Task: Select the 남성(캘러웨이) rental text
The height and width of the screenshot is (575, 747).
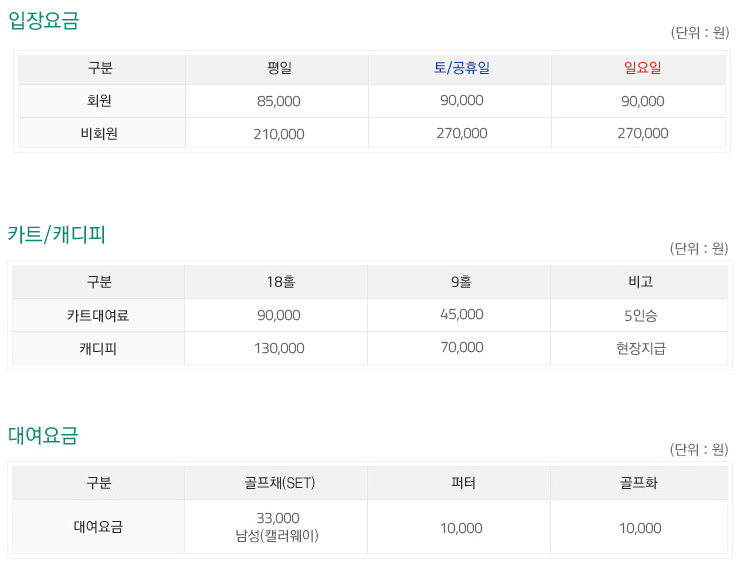Action: pos(277,536)
